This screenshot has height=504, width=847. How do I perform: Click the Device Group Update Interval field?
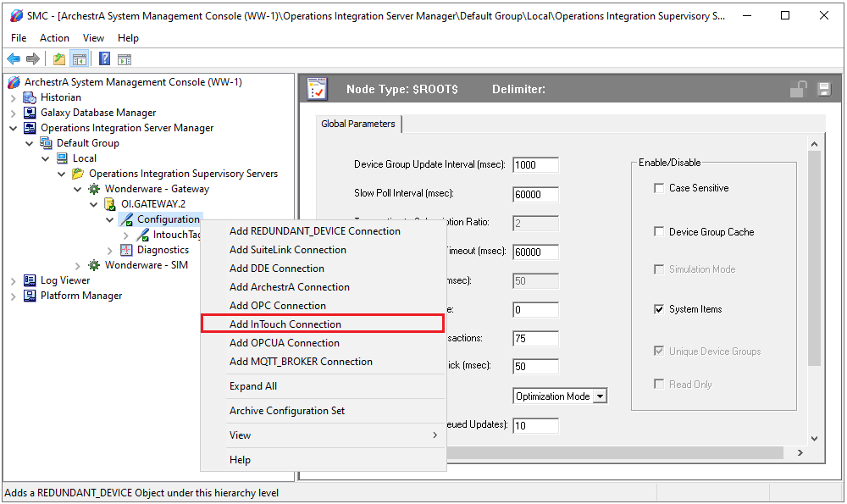535,165
